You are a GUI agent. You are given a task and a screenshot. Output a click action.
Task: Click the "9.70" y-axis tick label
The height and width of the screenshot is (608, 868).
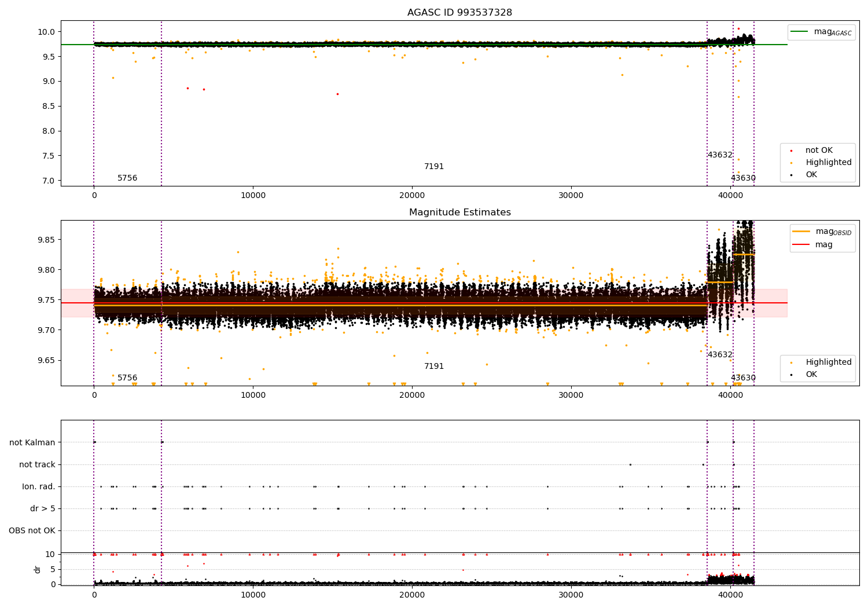(x=47, y=330)
